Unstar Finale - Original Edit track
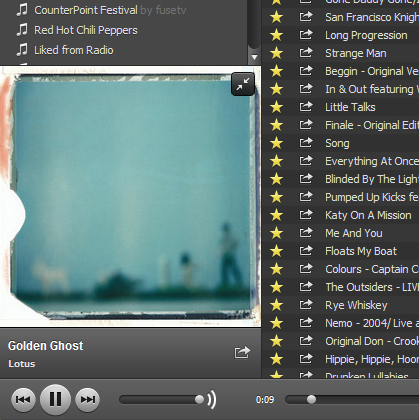The width and height of the screenshot is (419, 420). tap(277, 125)
